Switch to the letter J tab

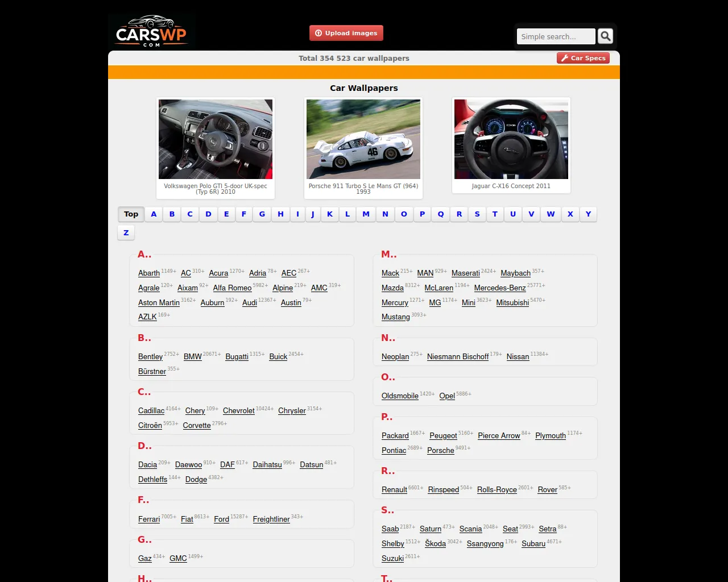[x=313, y=214]
